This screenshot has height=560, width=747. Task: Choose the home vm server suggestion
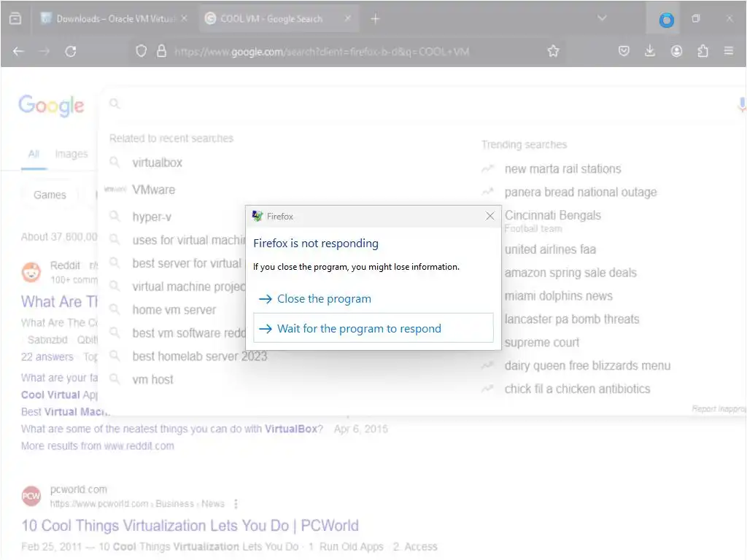point(174,310)
